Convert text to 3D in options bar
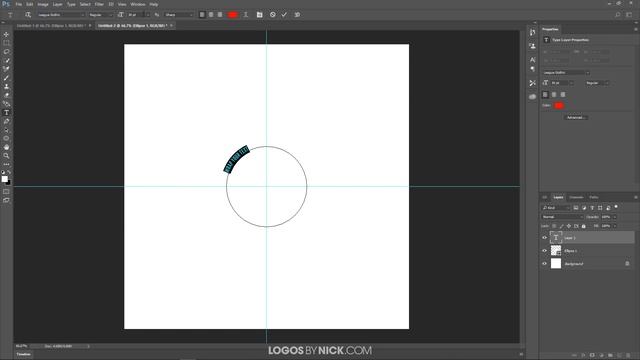The image size is (640, 360). tap(297, 15)
